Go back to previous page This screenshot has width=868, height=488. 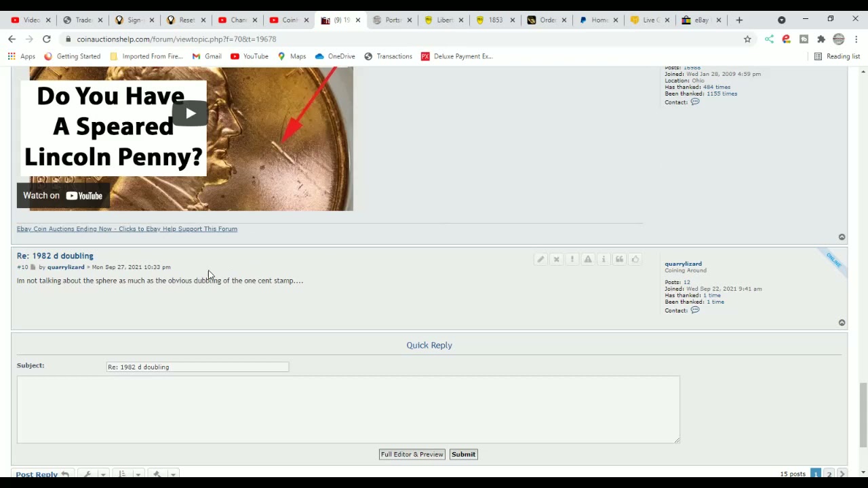[12, 39]
